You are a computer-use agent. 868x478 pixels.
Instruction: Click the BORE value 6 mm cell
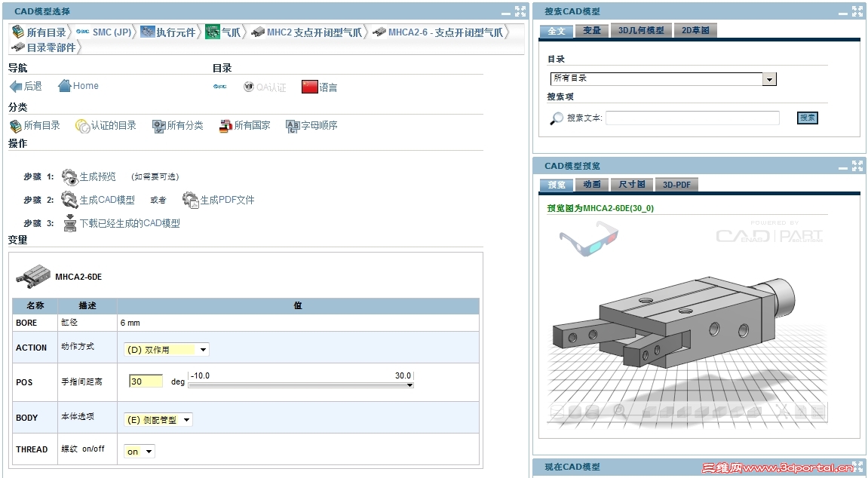pyautogui.click(x=298, y=323)
